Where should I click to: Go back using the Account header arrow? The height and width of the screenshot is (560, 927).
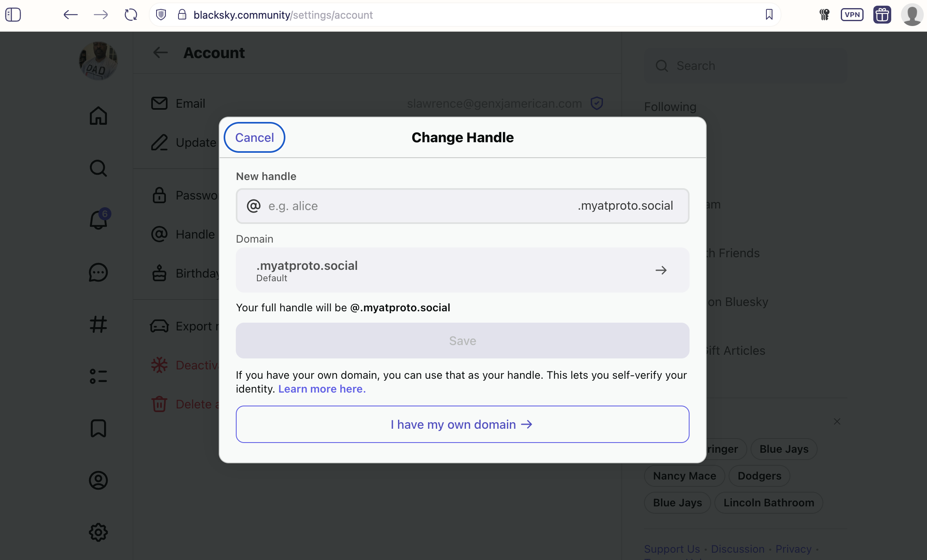click(x=160, y=52)
